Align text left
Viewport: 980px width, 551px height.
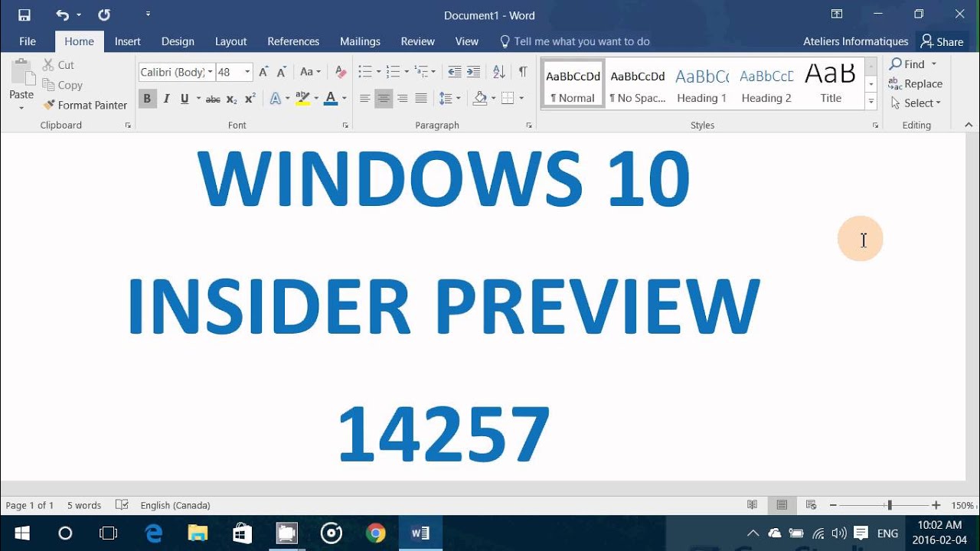pos(365,99)
